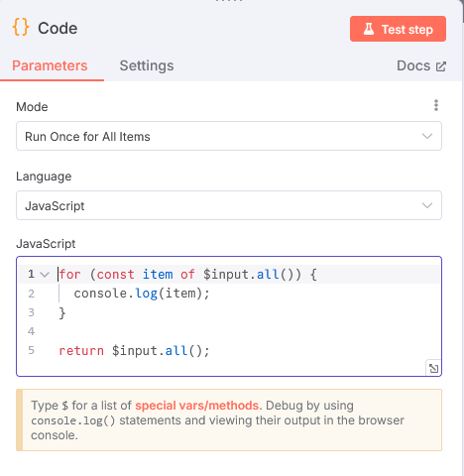The height and width of the screenshot is (476, 464).
Task: Click the Code node title text
Action: click(x=58, y=28)
